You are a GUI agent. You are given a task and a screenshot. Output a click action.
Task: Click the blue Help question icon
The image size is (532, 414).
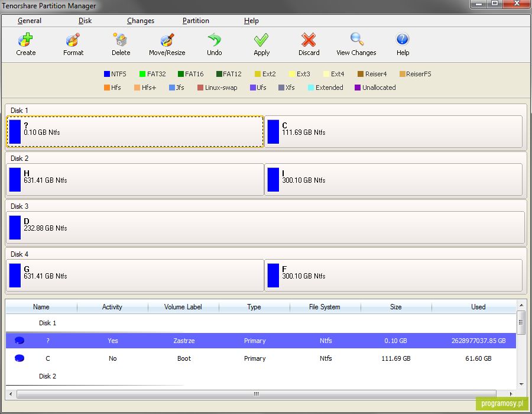tap(403, 39)
